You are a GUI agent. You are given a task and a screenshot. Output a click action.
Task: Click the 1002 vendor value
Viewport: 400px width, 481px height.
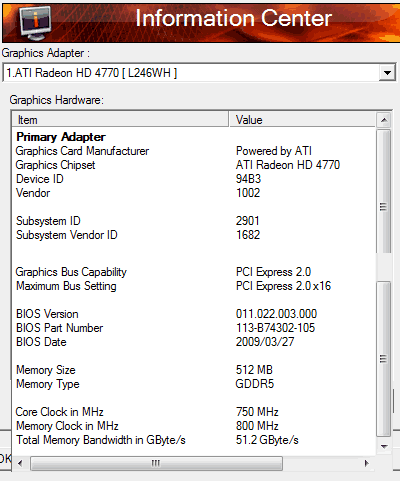click(248, 193)
